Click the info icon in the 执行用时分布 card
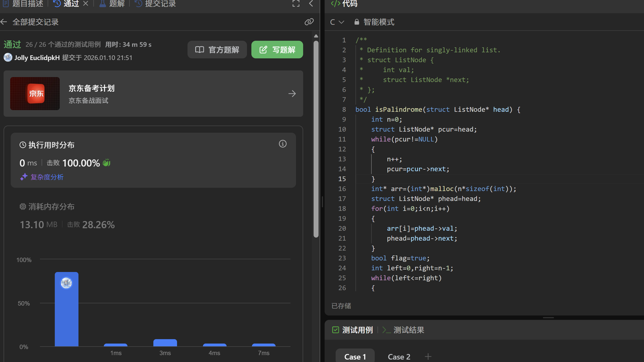This screenshot has width=644, height=362. click(x=282, y=144)
